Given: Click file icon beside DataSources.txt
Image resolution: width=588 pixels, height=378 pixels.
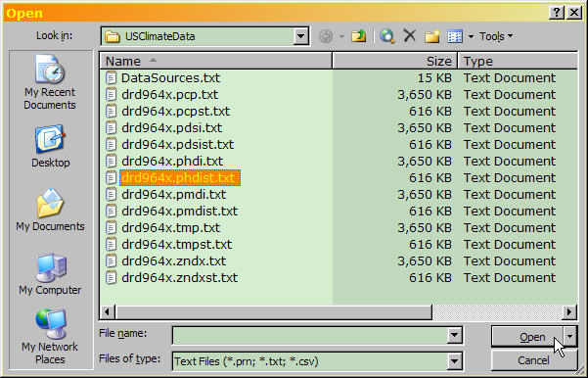Looking at the screenshot, I should 111,77.
